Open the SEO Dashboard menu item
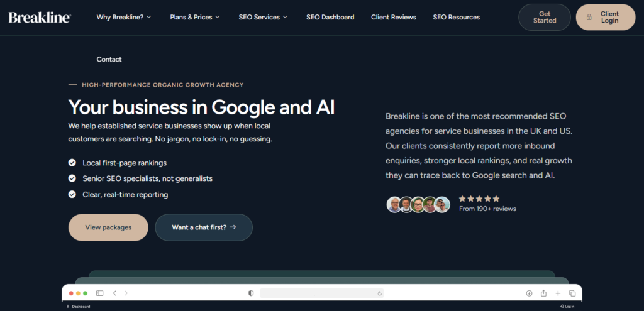644x311 pixels. [330, 17]
